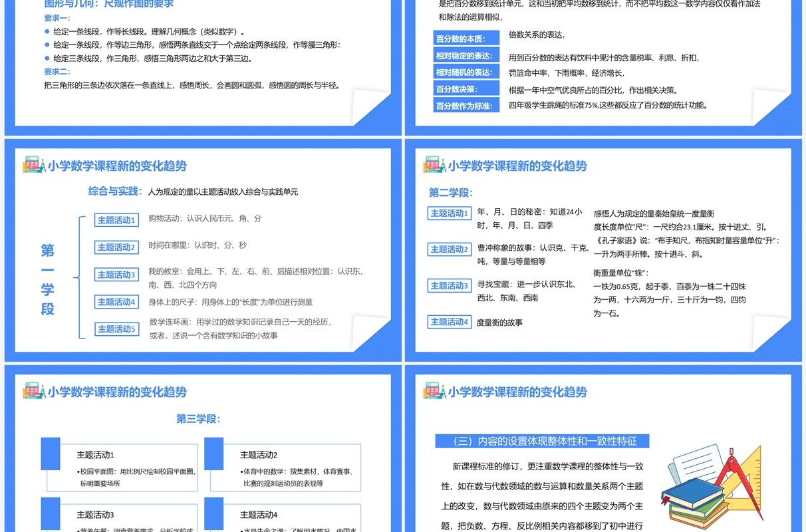Select the 主题活动1 tag beside 年、月、日的秘密
Image resolution: width=806 pixels, height=532 pixels.
pyautogui.click(x=450, y=213)
